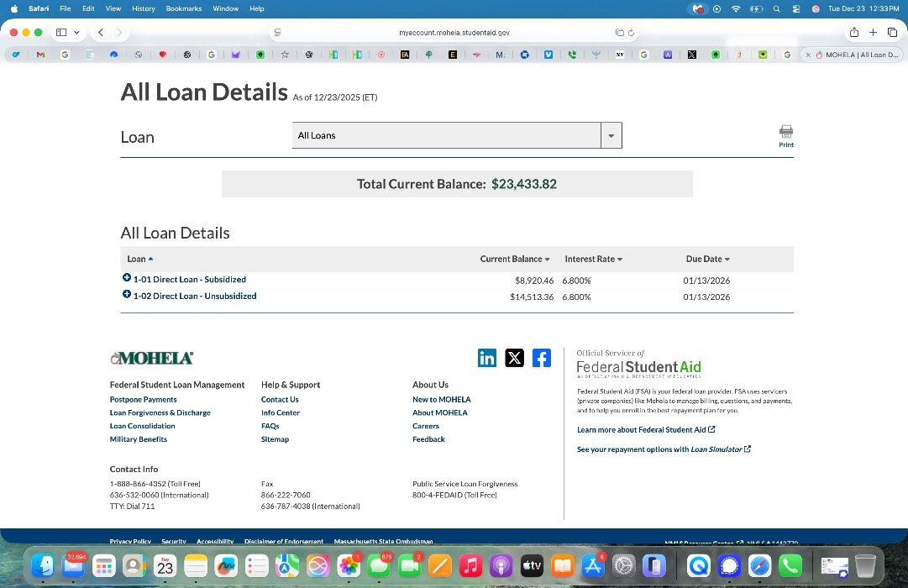Screen dimensions: 908x588
Task: Open the Music app in the Dock
Action: [471, 566]
